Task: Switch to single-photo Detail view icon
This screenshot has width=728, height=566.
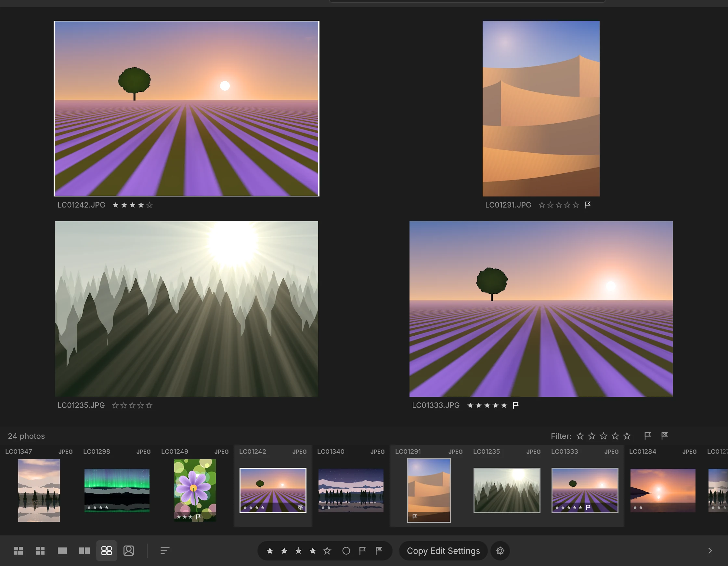Action: point(62,551)
